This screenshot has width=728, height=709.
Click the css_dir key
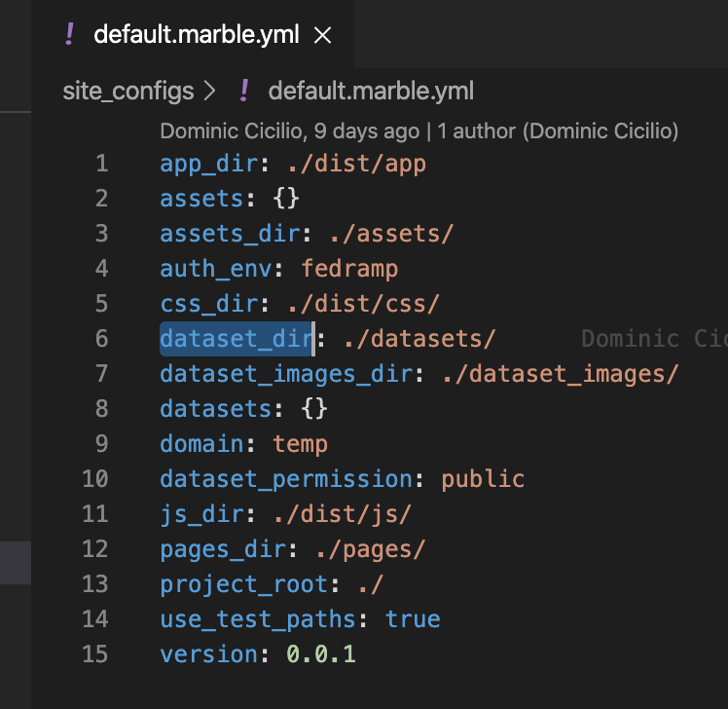pos(209,304)
